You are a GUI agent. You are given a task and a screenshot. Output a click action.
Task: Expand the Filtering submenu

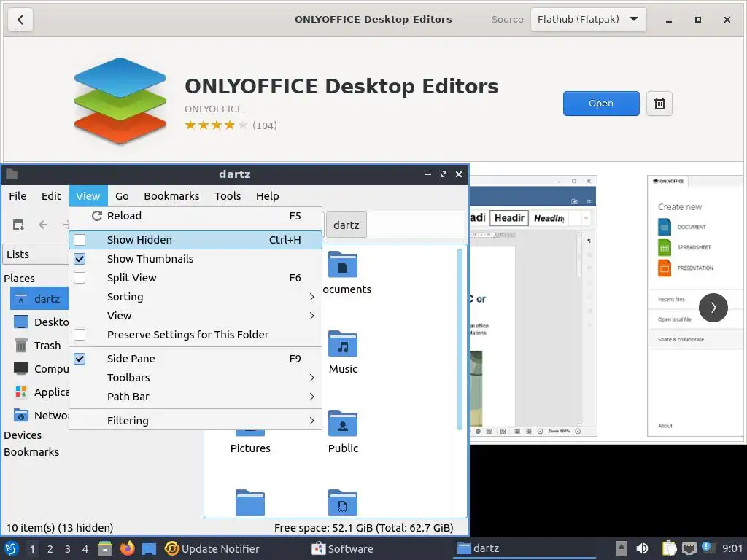coord(196,421)
